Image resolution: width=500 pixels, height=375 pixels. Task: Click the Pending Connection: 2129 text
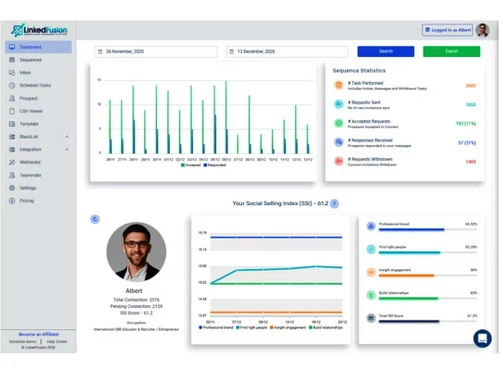136,306
